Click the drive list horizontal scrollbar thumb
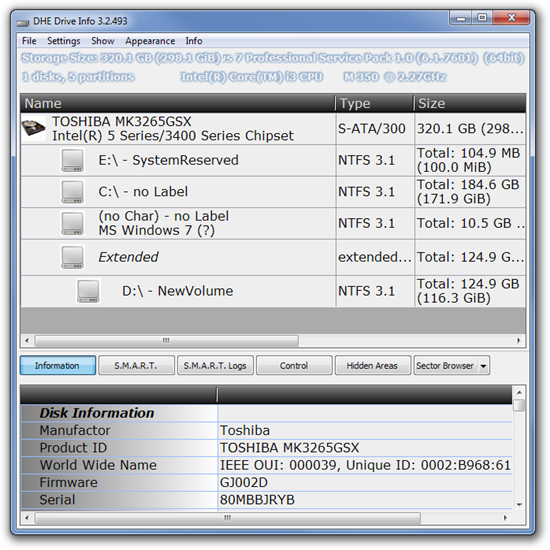The height and width of the screenshot is (550, 550). [x=167, y=340]
